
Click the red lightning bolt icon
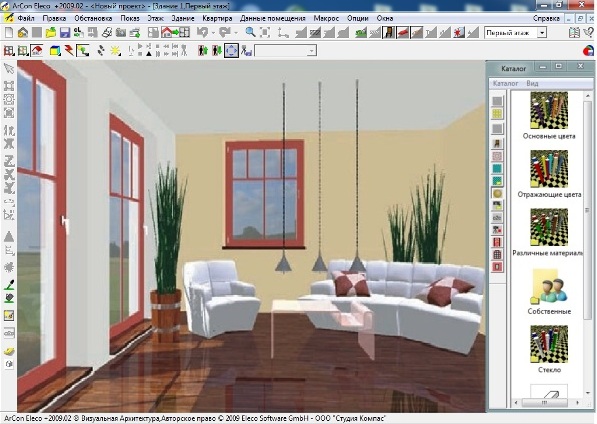(69, 51)
